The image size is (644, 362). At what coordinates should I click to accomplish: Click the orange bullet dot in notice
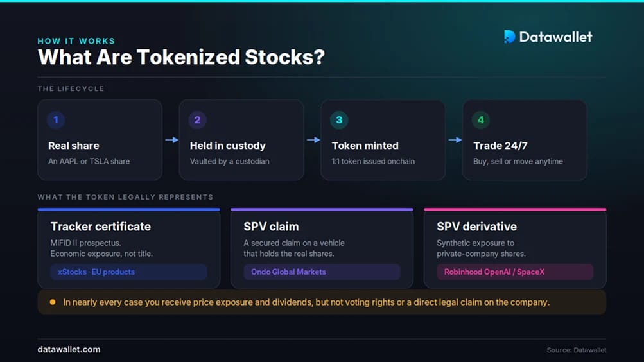click(53, 302)
